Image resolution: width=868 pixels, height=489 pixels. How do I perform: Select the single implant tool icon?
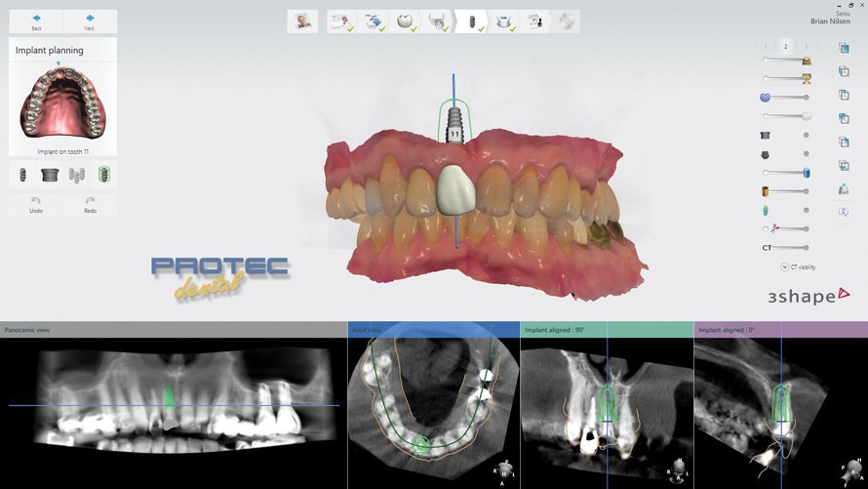coord(22,175)
